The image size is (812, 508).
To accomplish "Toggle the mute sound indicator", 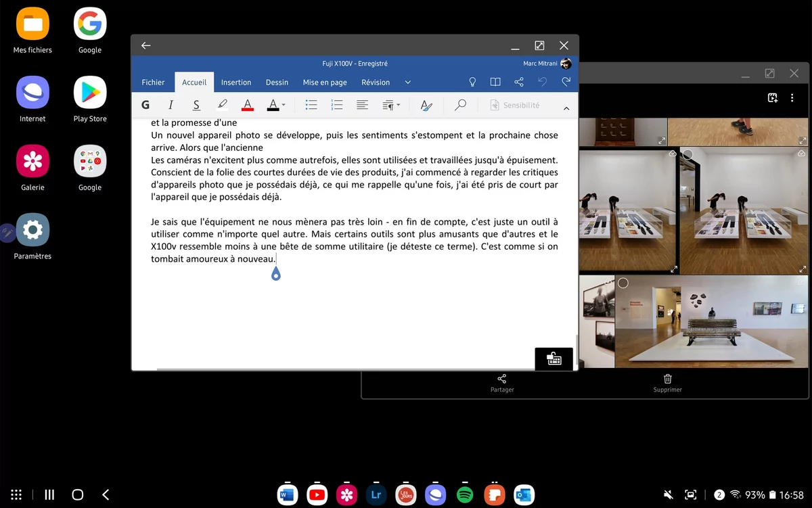I will (x=669, y=494).
